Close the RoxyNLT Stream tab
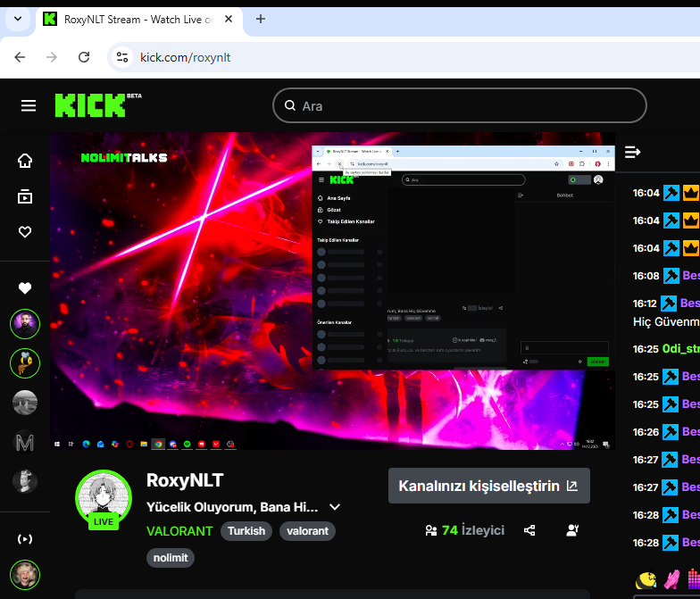This screenshot has width=700, height=599. 229,20
